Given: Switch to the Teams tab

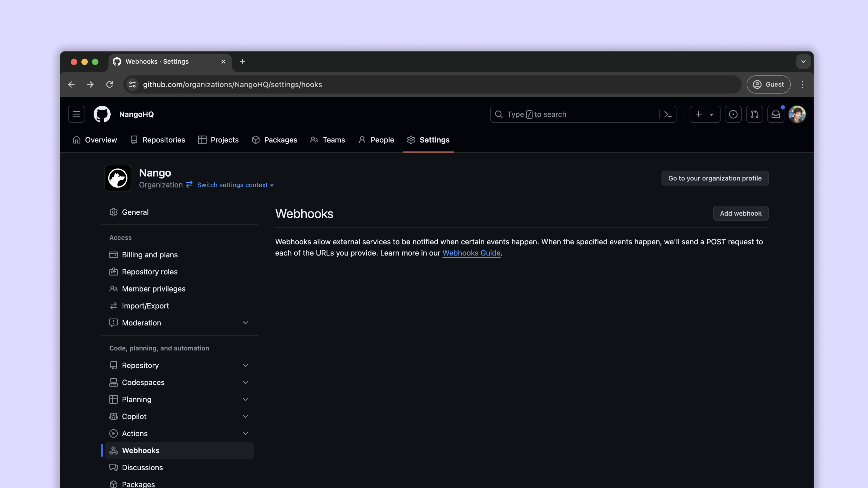Looking at the screenshot, I should pyautogui.click(x=327, y=140).
